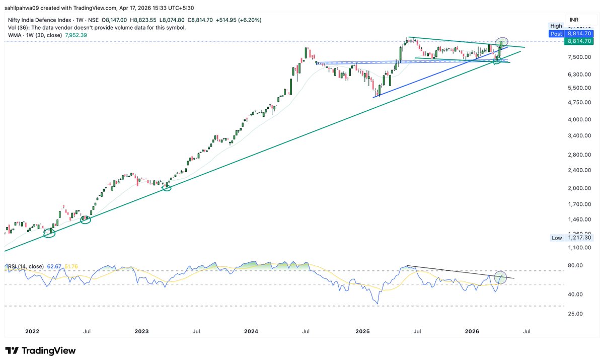Click the 2026 label on time axis

(472, 332)
